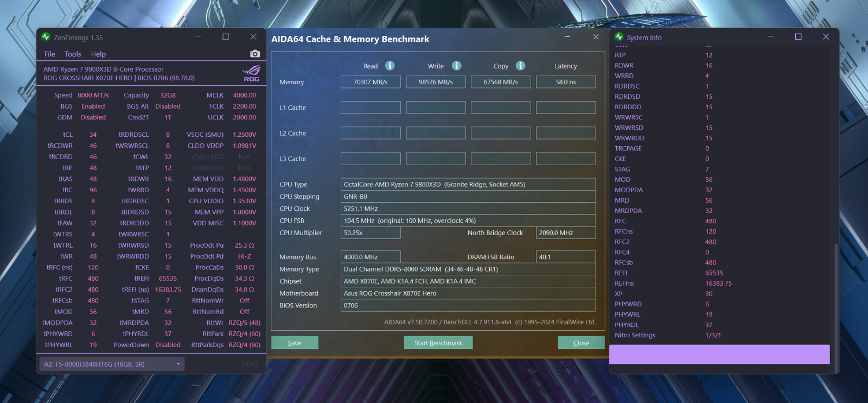Expand the A2 memory module dropdown

point(112,364)
